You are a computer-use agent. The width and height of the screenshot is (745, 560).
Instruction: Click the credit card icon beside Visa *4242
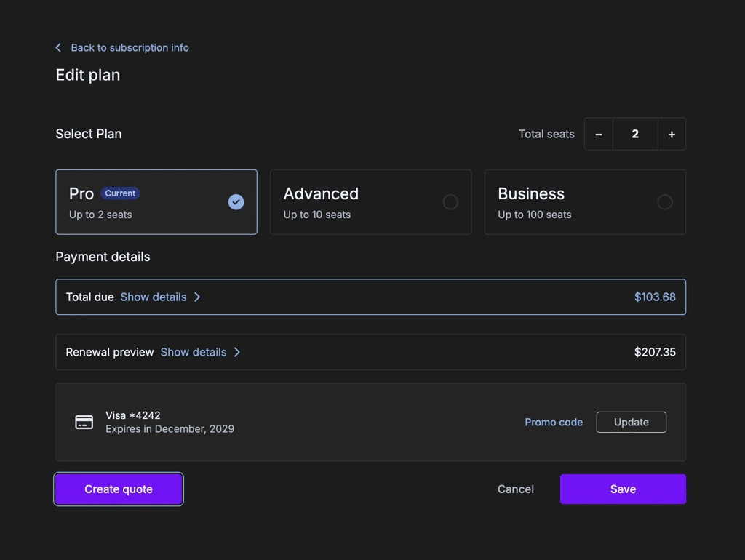click(84, 422)
